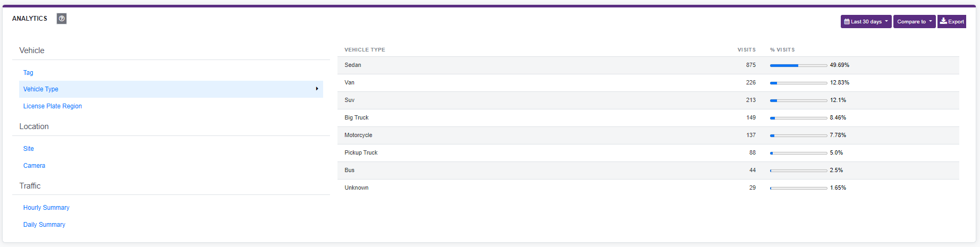Screen dimensions: 980x247
Task: Click the calendar icon in date button
Action: click(847, 22)
